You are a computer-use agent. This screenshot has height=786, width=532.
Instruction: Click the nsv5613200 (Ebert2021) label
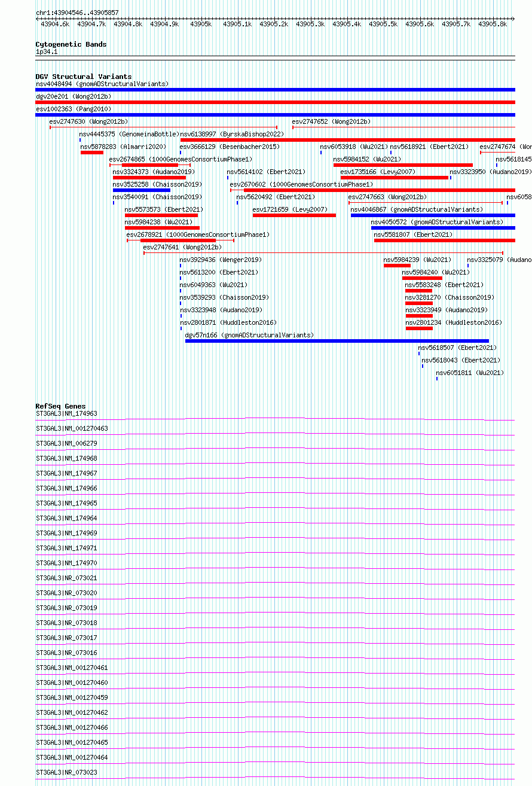pos(219,272)
